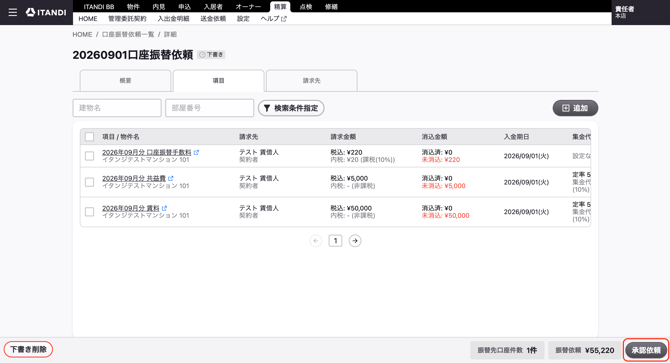Click 税込: ¥50,000 amount
The width and height of the screenshot is (670, 363).
tap(351, 208)
